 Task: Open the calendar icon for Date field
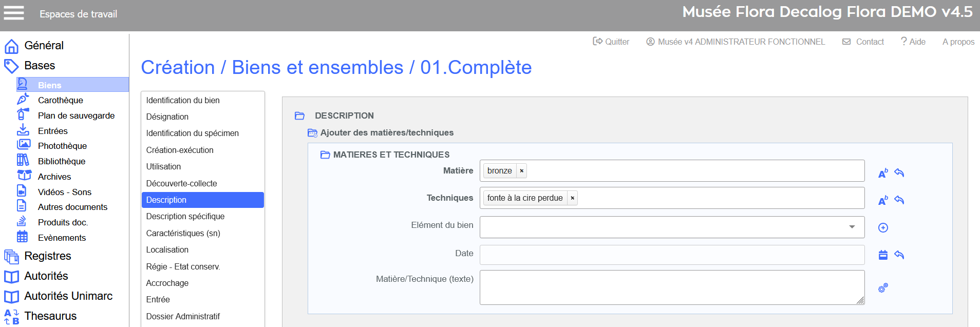click(x=883, y=255)
